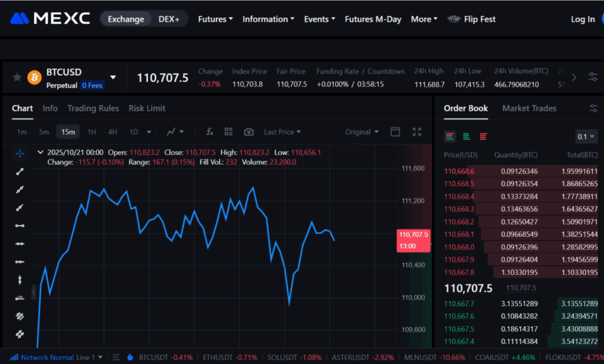Open the 0.1 price grouping dropdown
The height and width of the screenshot is (364, 604).
click(586, 136)
